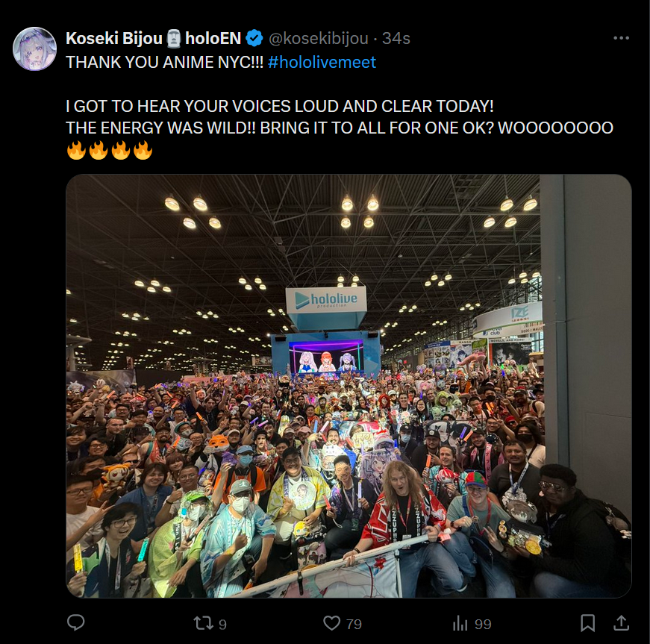Like the post with the heart icon
Image resolution: width=650 pixels, height=644 pixels.
tap(331, 623)
